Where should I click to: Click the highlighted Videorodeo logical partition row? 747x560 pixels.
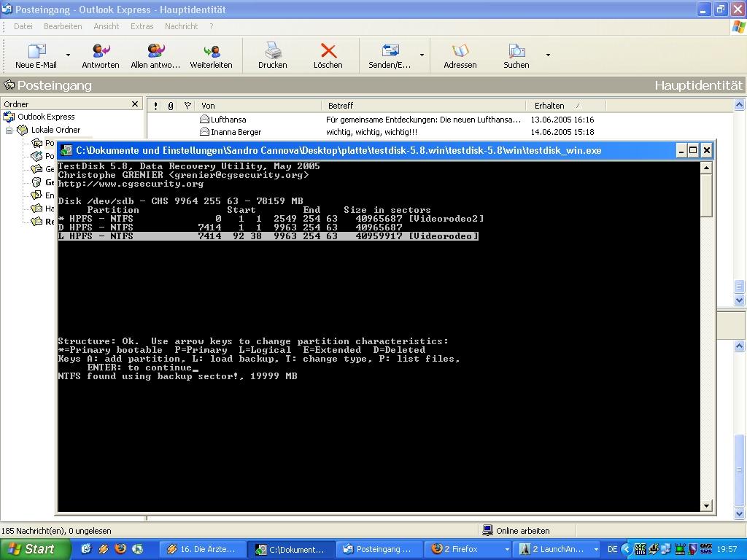[268, 236]
